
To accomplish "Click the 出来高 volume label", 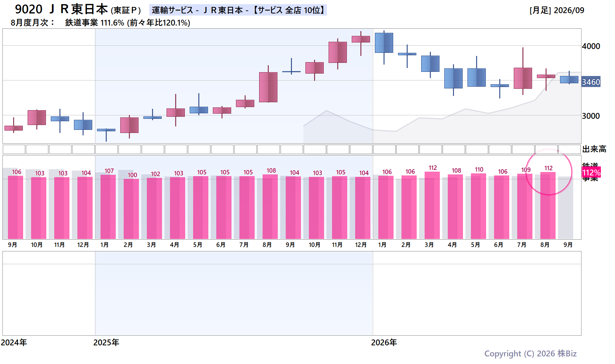I will [594, 149].
